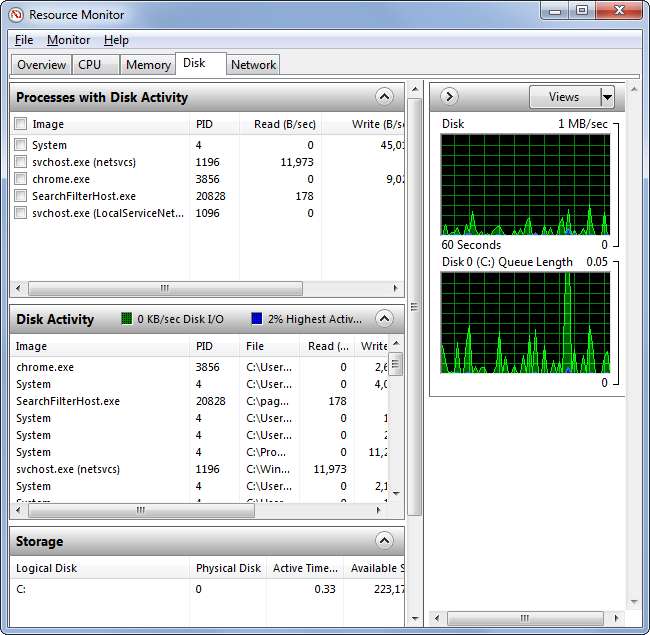
Task: Check the System process checkbox
Action: point(21,145)
